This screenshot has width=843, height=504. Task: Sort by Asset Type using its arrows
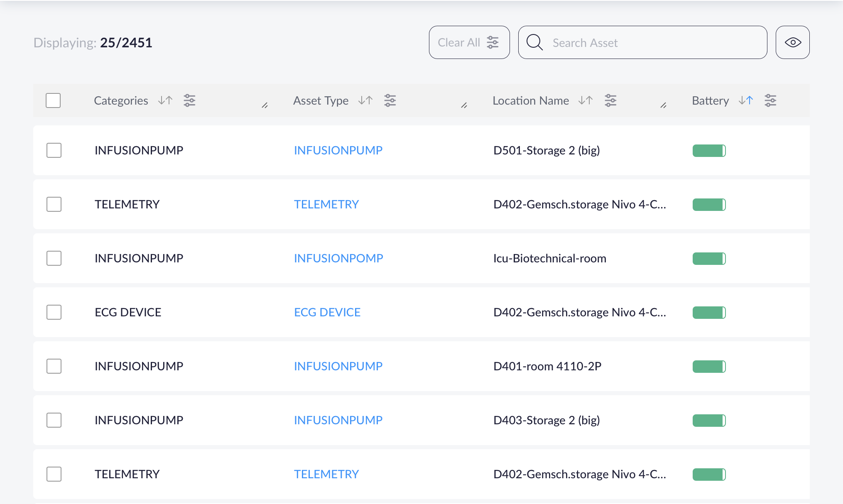point(365,100)
